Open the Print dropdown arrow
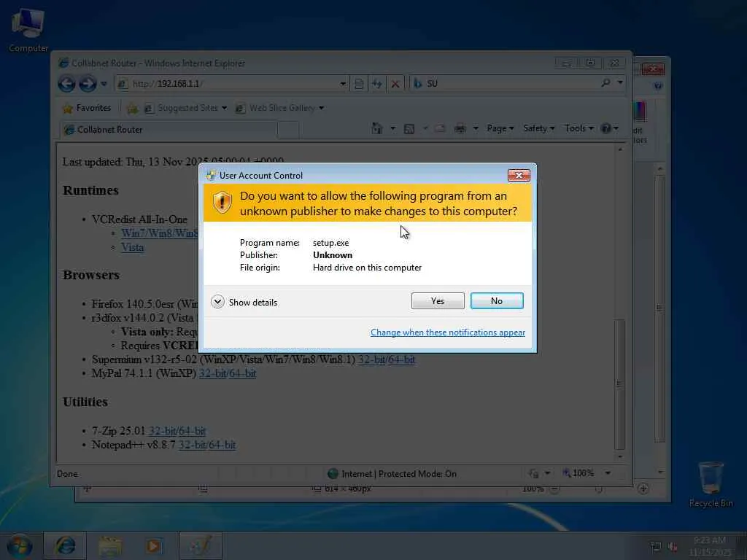The image size is (747, 560). 476,128
